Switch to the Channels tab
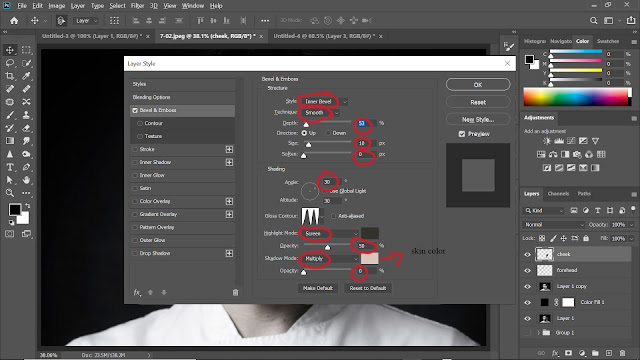 click(558, 193)
